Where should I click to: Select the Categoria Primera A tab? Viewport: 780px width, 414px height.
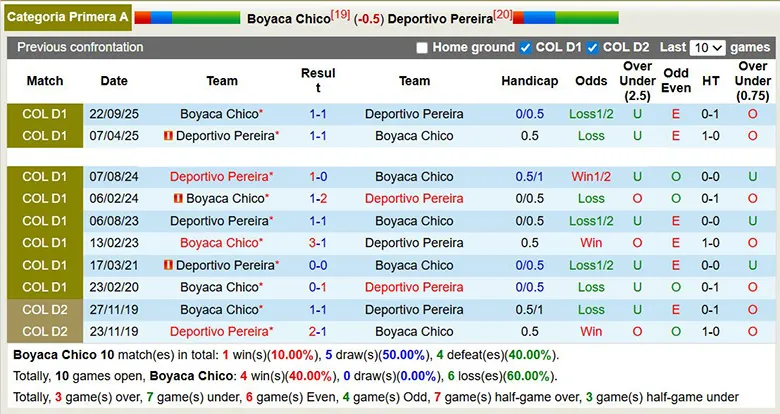click(68, 17)
